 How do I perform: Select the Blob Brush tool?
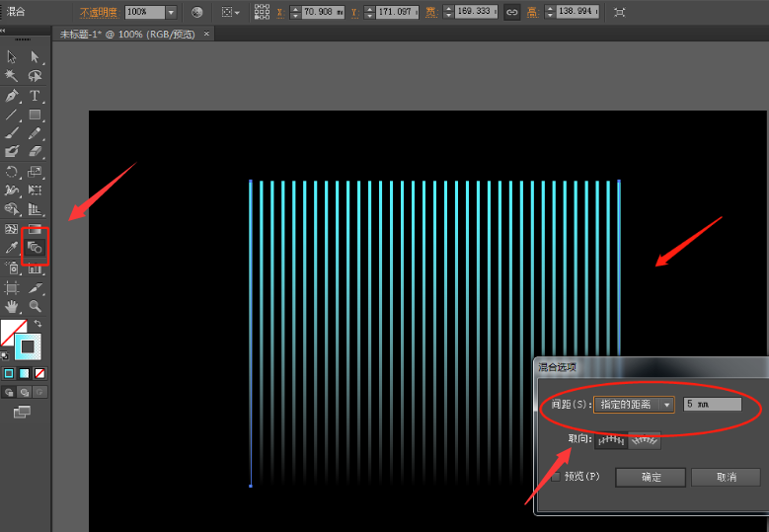tap(12, 152)
